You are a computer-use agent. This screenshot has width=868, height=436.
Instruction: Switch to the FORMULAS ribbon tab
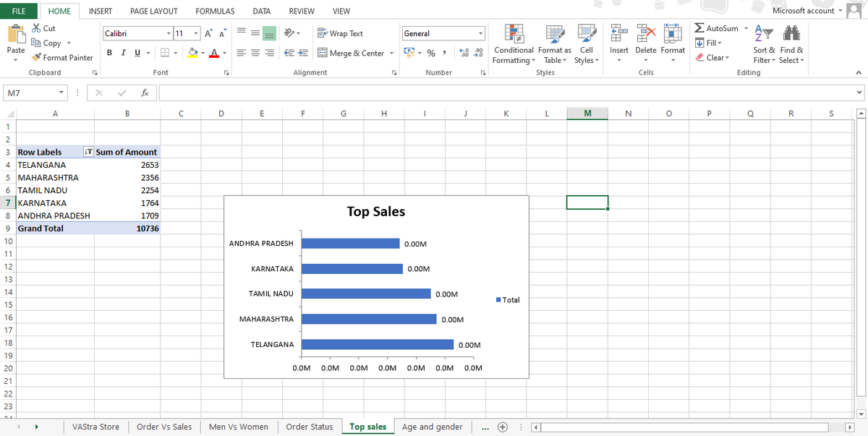point(214,11)
